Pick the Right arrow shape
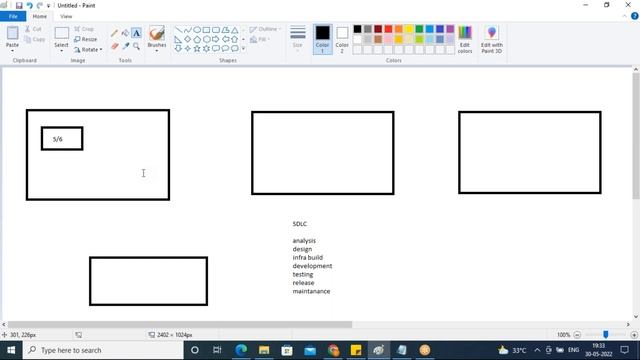640x360 pixels. point(216,39)
